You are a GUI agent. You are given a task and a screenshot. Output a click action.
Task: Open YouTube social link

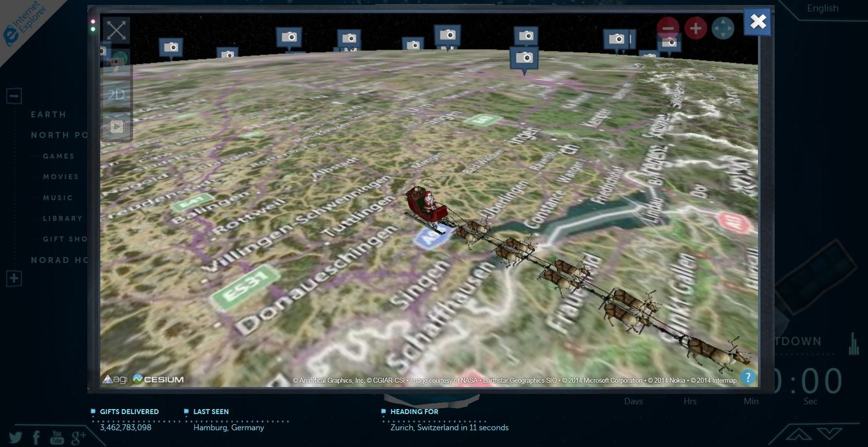tap(56, 437)
